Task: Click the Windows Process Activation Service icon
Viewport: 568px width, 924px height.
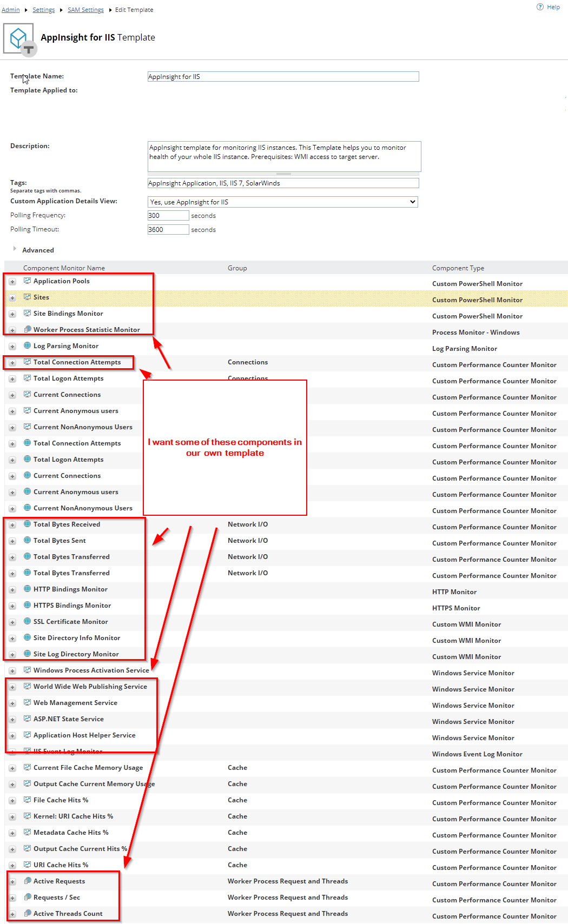Action: coord(27,670)
